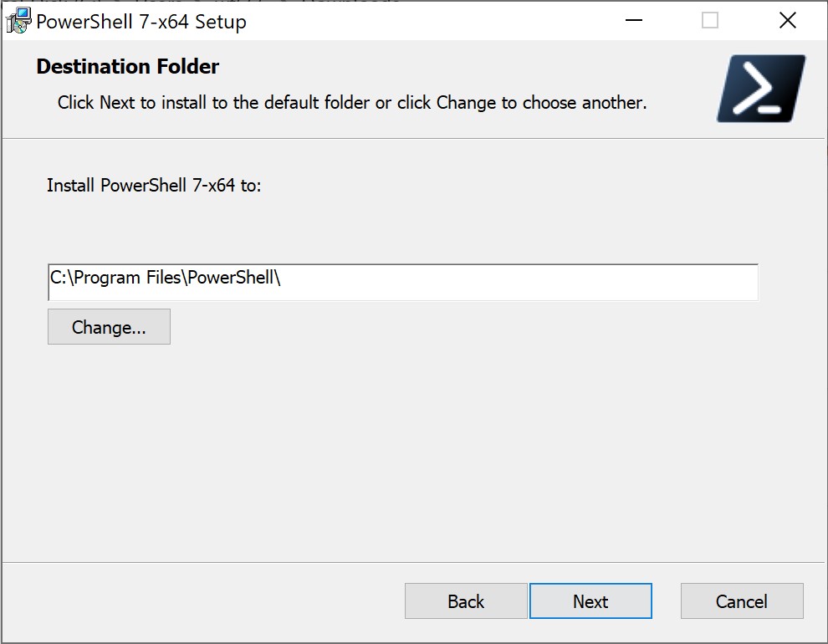Proceed with the Next button
The width and height of the screenshot is (828, 644).
[x=590, y=601]
